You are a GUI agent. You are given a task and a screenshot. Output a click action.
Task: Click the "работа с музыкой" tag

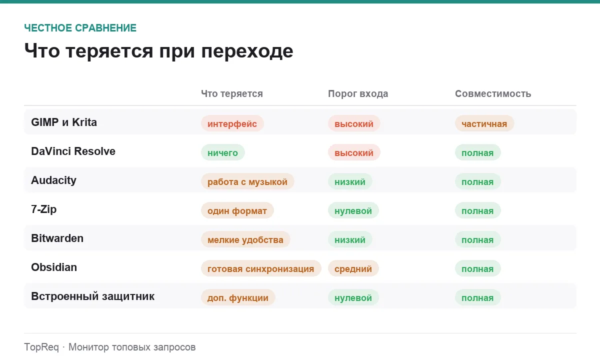point(247,181)
